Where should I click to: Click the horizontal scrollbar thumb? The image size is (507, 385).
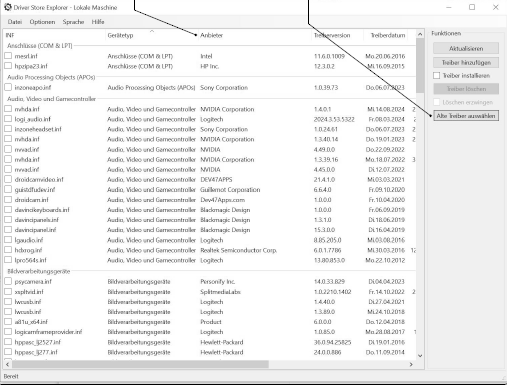[140, 364]
